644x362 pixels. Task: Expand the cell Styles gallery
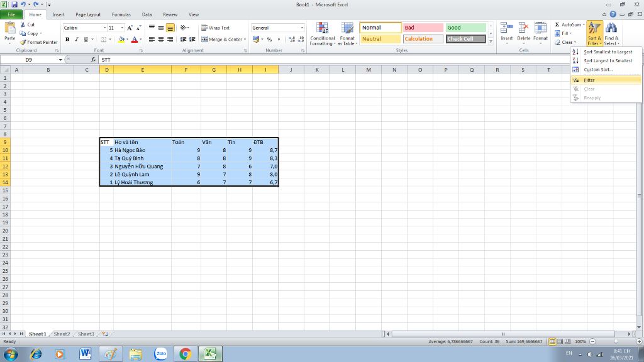click(491, 41)
